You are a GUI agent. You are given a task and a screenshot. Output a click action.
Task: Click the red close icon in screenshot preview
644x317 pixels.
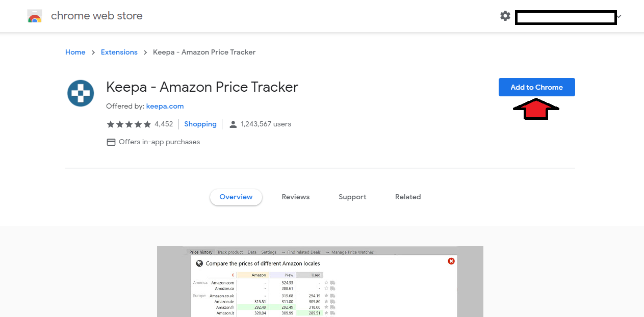click(451, 261)
